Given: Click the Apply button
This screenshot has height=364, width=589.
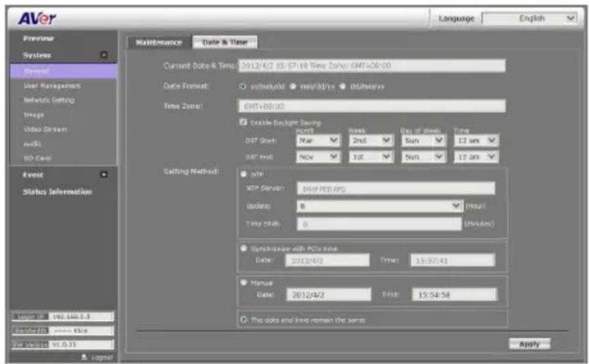Looking at the screenshot, I should pos(529,344).
